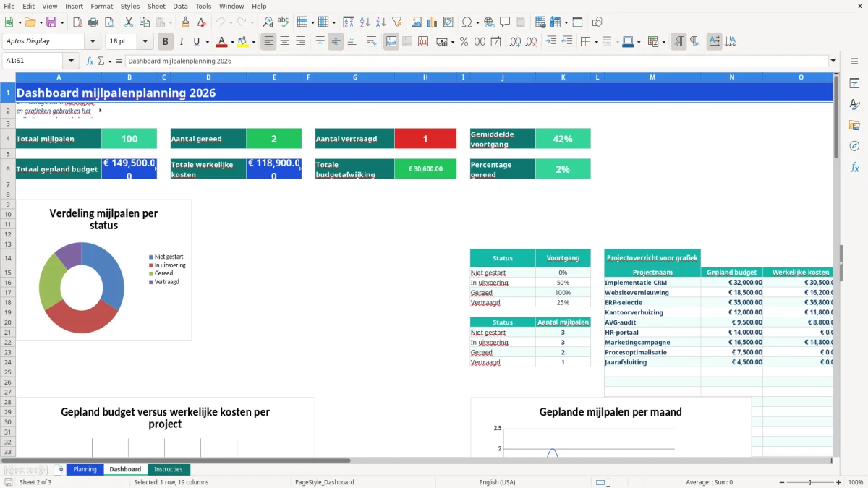Image resolution: width=868 pixels, height=488 pixels.
Task: Toggle Merge and Center Cells
Action: (x=391, y=42)
